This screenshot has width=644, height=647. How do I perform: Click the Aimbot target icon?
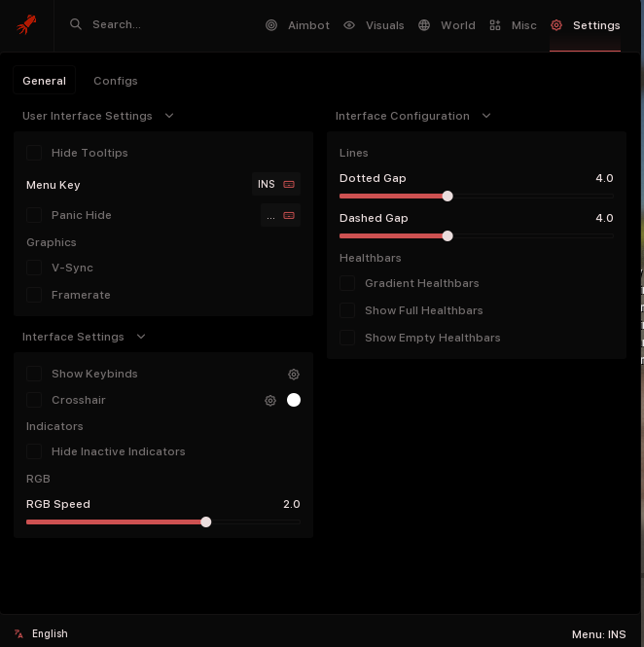click(271, 25)
